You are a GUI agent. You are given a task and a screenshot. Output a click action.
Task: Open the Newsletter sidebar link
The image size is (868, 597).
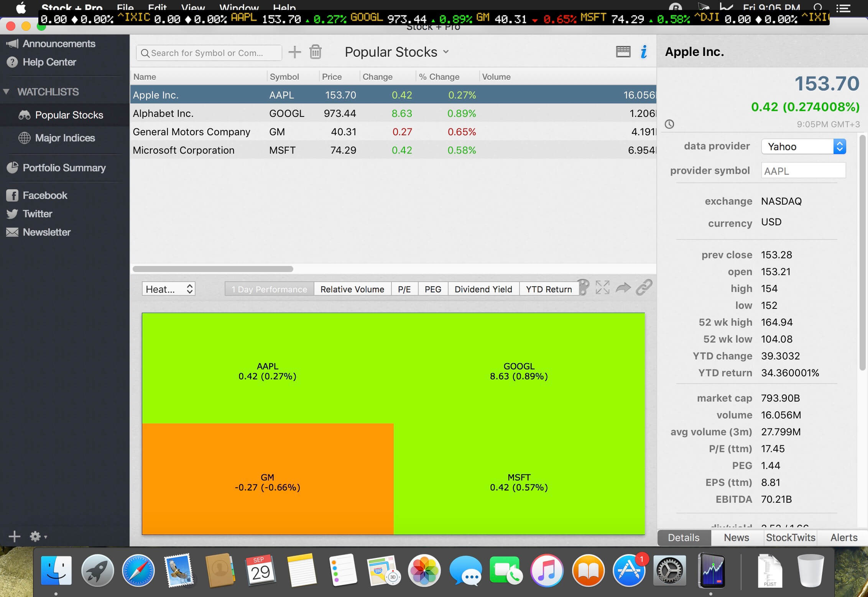click(38, 232)
